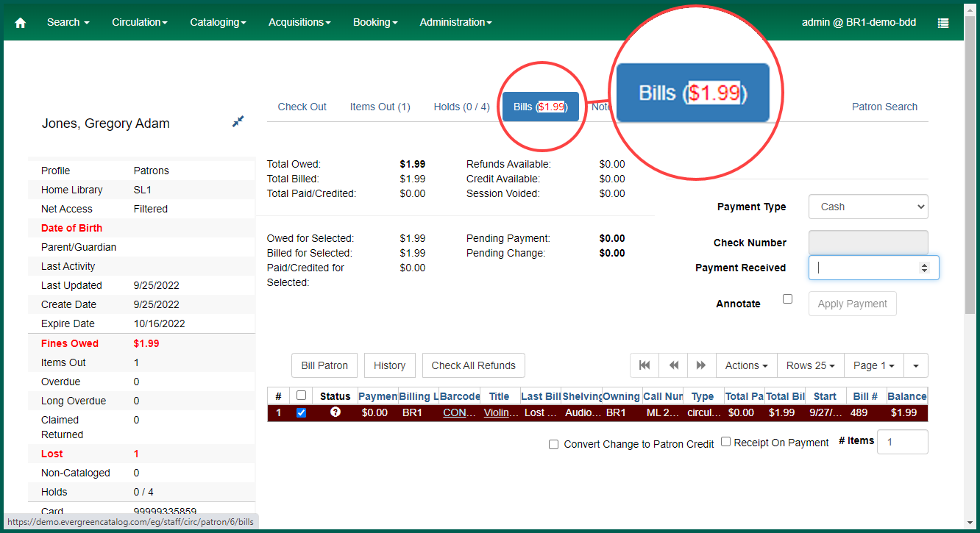Open the Administration menu
980x533 pixels.
point(455,23)
